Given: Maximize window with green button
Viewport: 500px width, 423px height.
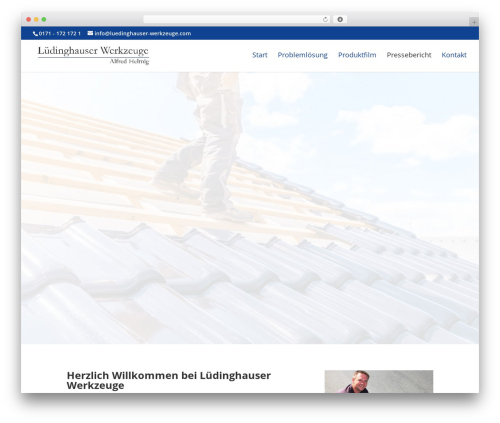Looking at the screenshot, I should point(44,20).
